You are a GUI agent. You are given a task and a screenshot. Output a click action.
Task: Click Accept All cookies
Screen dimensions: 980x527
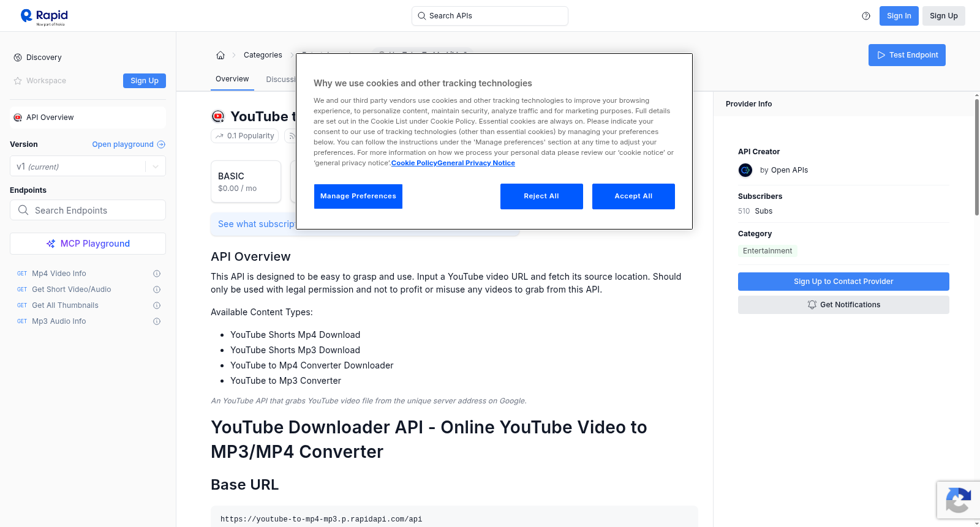point(633,196)
